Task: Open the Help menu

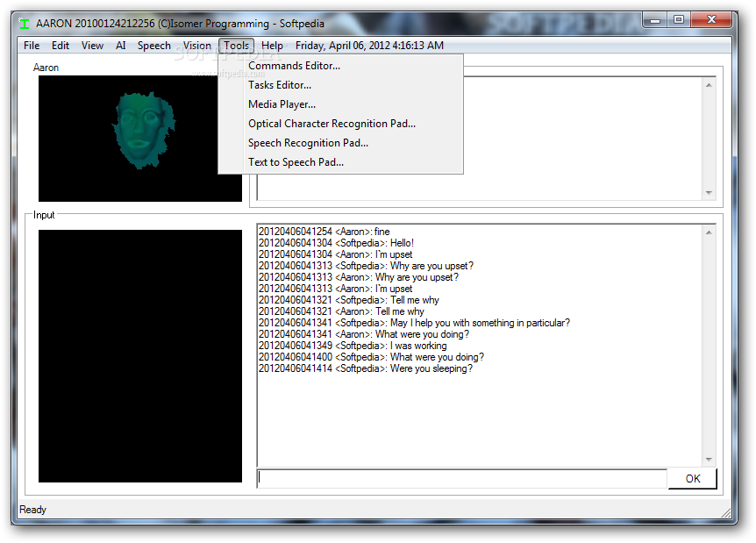Action: [272, 46]
